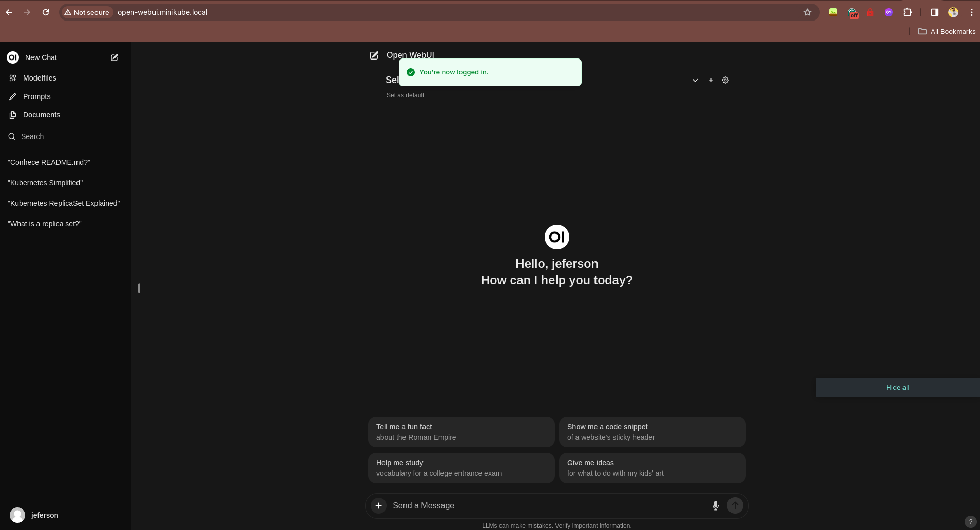This screenshot has height=530, width=980.
Task: Open the "Conhece README.md?" chat
Action: point(65,162)
